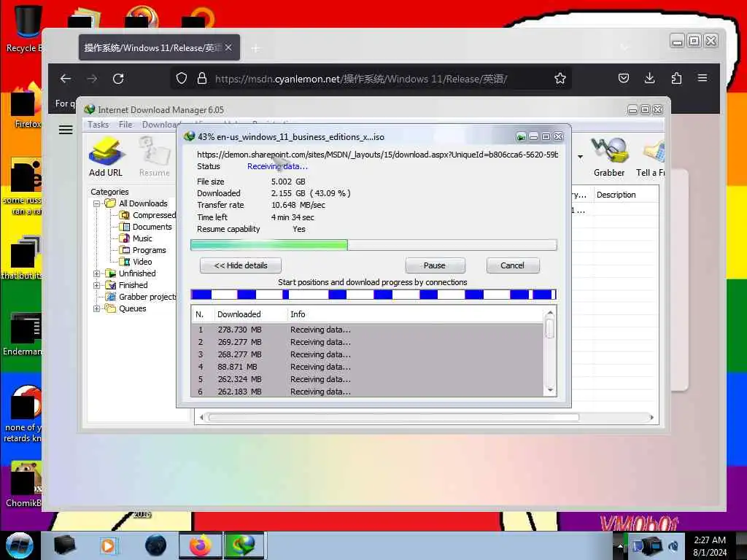Open Firefox downloads panel arrow icon
The image size is (747, 560).
[649, 78]
